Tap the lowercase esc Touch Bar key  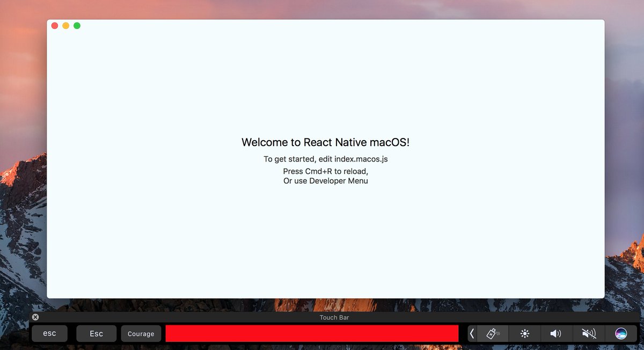pyautogui.click(x=49, y=333)
